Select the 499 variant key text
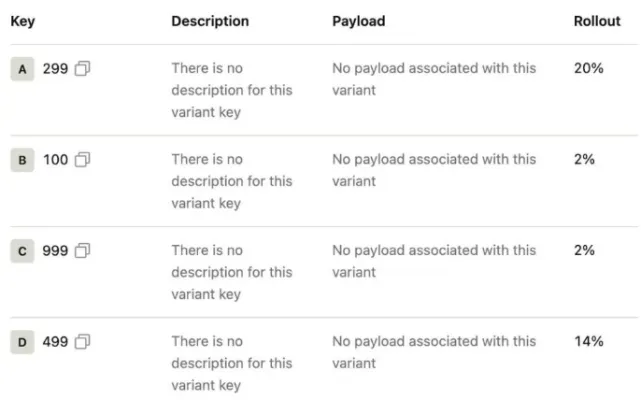This screenshot has height=400, width=641. (55, 342)
